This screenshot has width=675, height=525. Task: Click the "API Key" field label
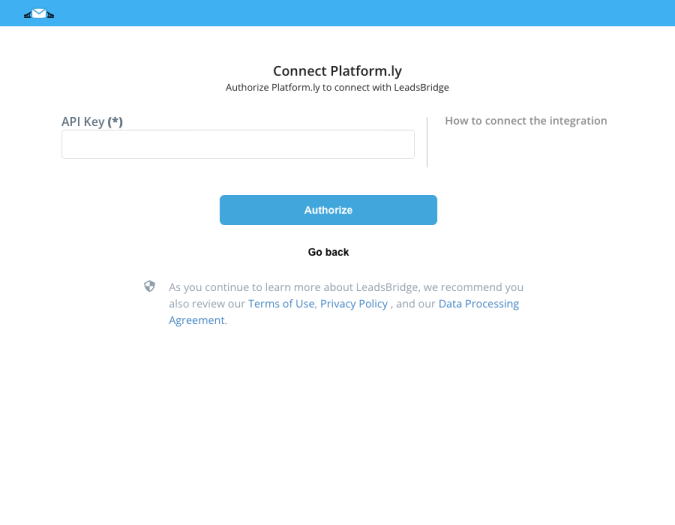[83, 122]
